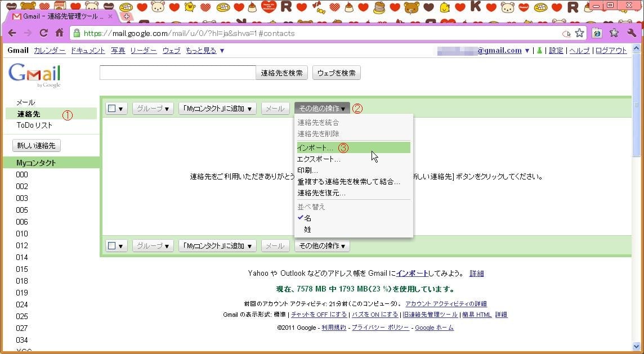Tick the bottom toolbar select-all checkbox
This screenshot has width=644, height=354.
point(112,246)
